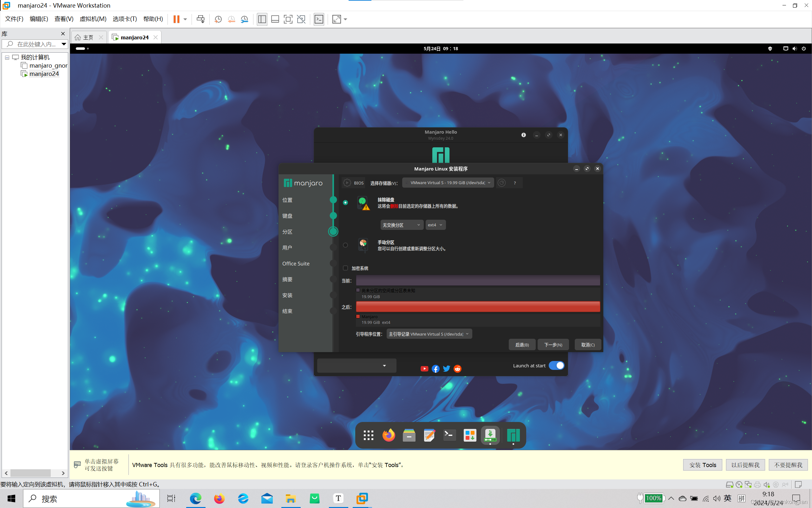Launch Firefox from the GNOME dock
This screenshot has height=508, width=812.
point(389,435)
